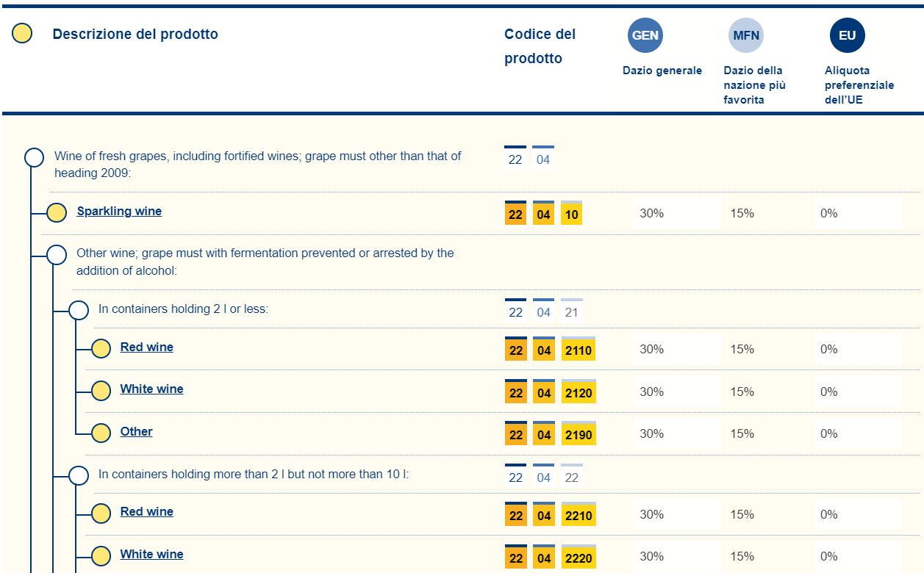Click the Descrizione del prodotto column header
Image resolution: width=924 pixels, height=573 pixels.
click(x=135, y=34)
